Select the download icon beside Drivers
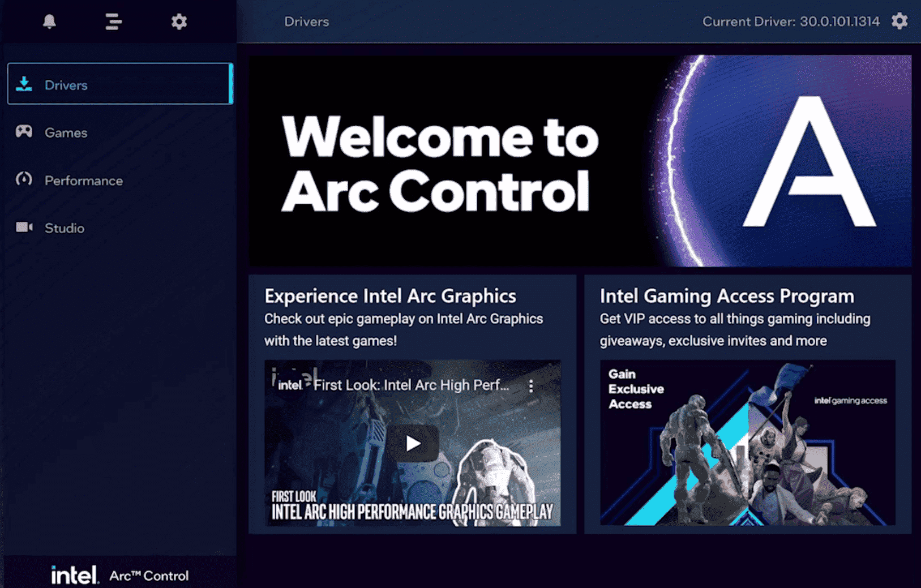The image size is (921, 588). point(25,84)
